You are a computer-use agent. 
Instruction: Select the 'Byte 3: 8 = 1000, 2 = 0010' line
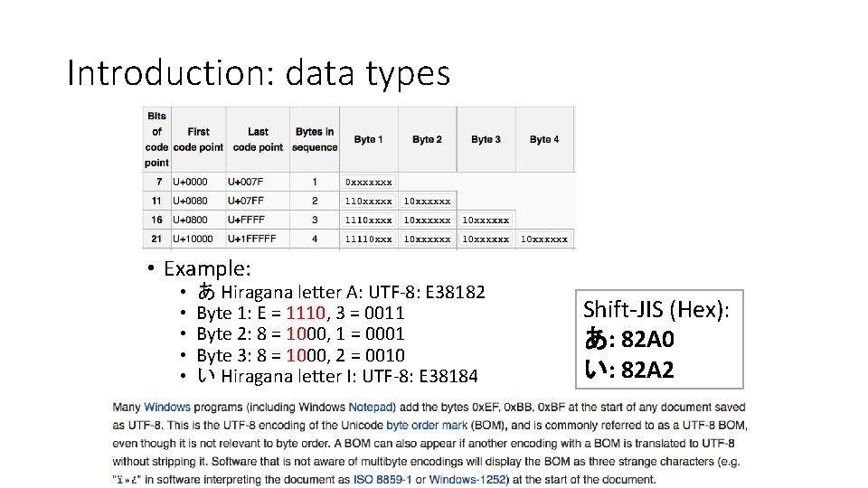(x=300, y=355)
